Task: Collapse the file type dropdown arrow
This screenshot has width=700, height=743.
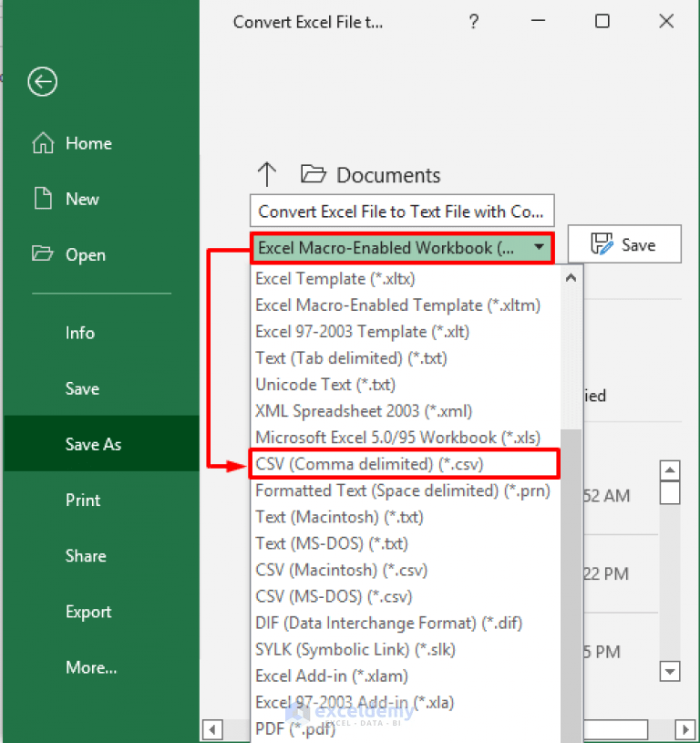Action: (539, 247)
